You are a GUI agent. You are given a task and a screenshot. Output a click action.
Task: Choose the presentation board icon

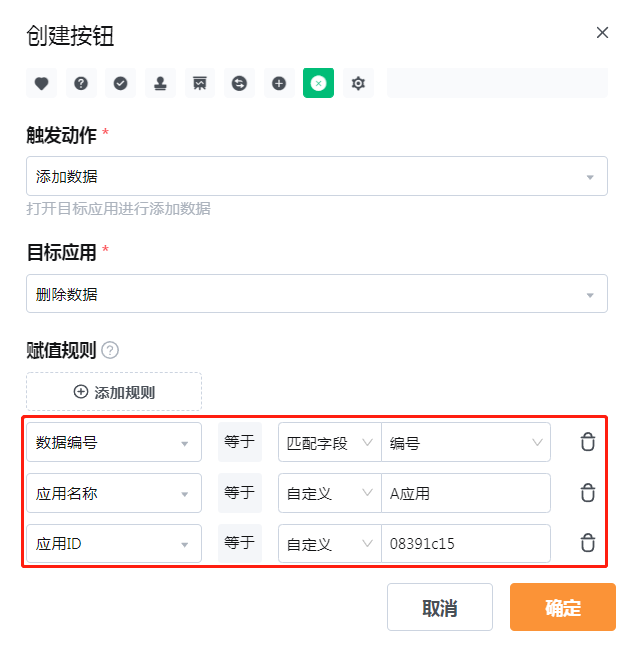(x=200, y=83)
